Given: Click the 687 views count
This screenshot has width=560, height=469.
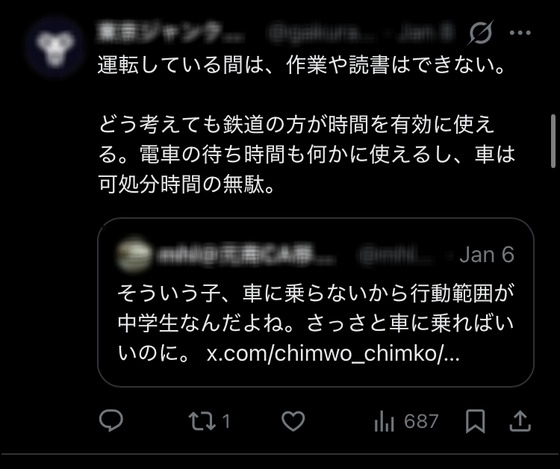Looking at the screenshot, I should (x=421, y=421).
